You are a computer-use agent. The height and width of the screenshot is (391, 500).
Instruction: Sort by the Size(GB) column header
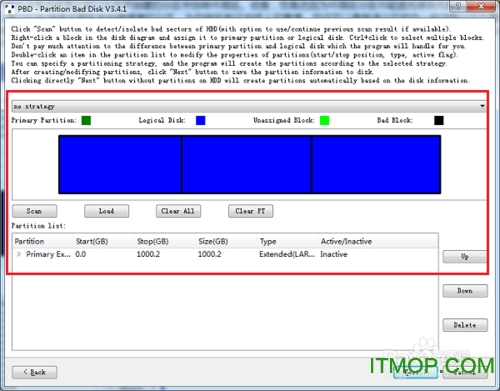point(213,241)
